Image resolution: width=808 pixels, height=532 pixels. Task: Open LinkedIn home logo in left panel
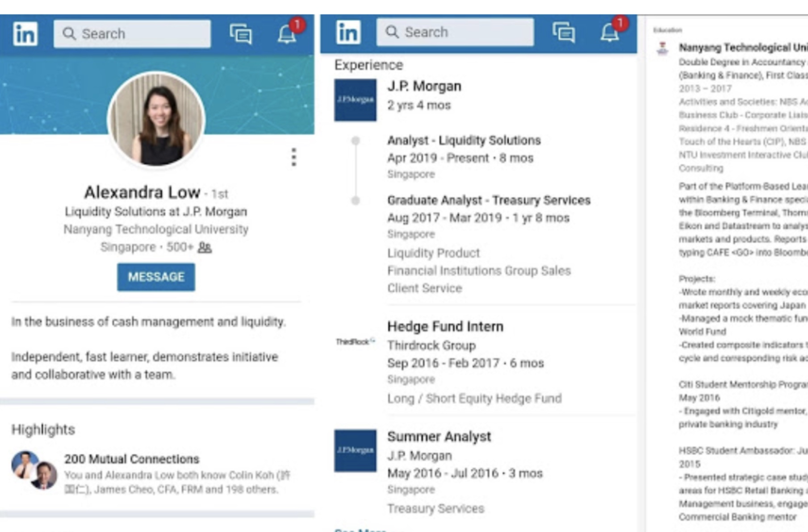coord(25,34)
